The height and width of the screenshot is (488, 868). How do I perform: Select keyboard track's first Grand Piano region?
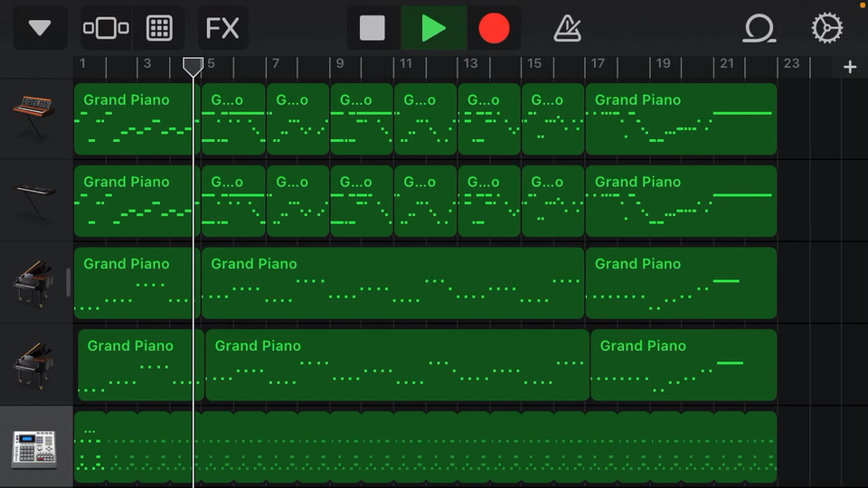(x=137, y=201)
